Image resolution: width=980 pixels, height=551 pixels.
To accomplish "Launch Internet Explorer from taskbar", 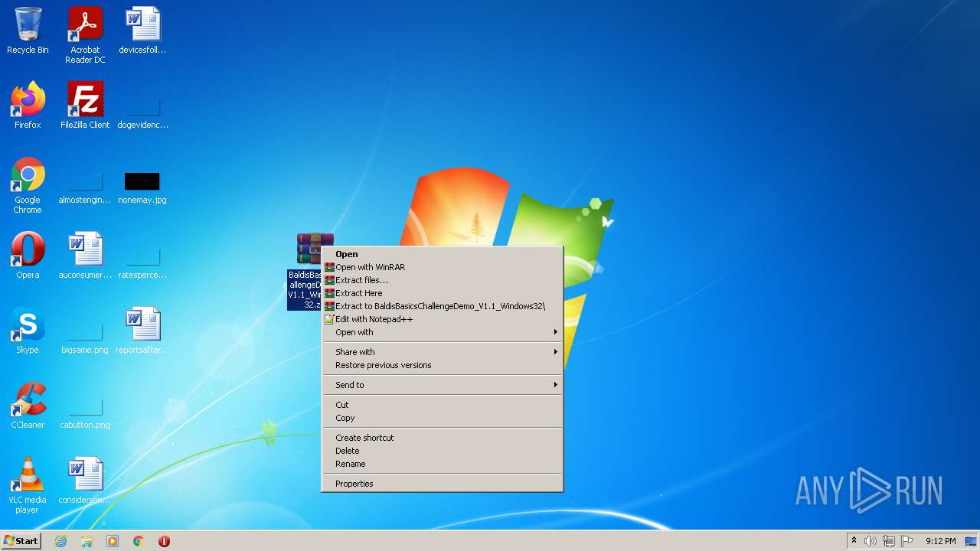I will [60, 541].
